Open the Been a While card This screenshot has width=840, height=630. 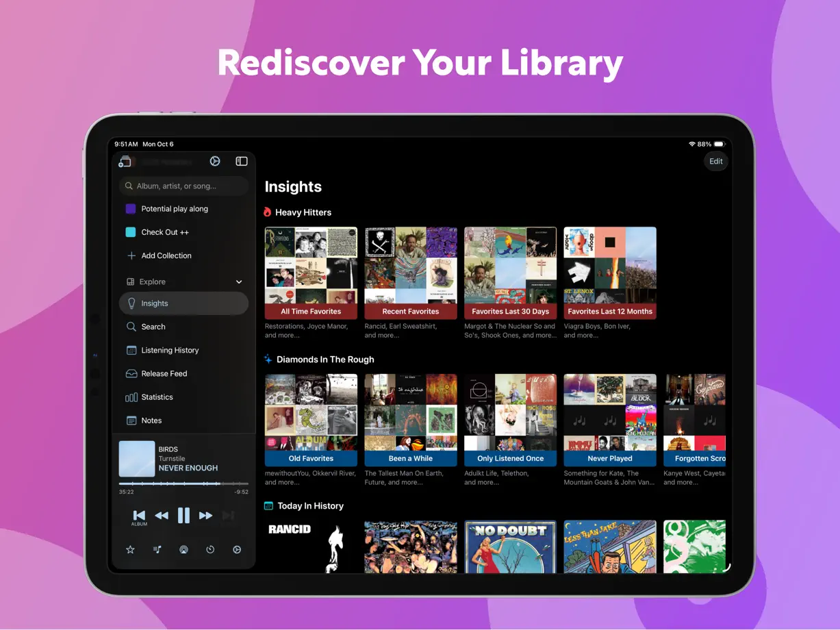tap(411, 420)
